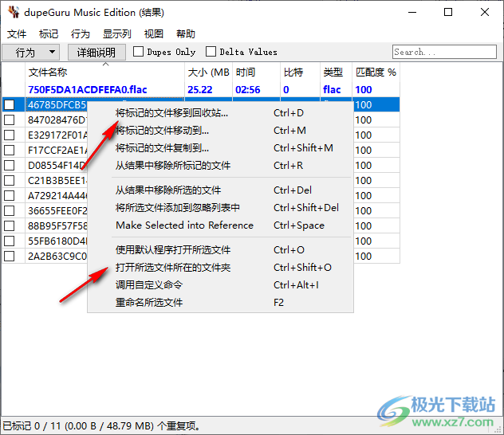Select the file row F17CCF2AE1
The width and height of the screenshot is (504, 435).
point(57,150)
